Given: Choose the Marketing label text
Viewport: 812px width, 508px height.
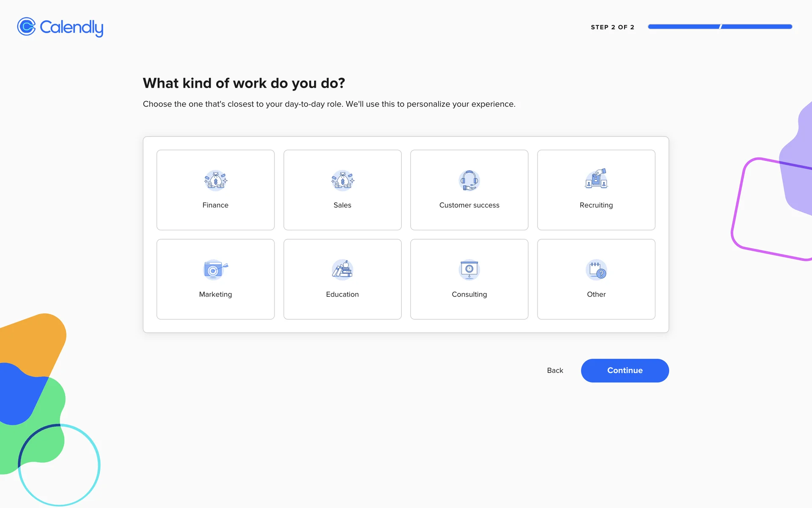Looking at the screenshot, I should point(215,294).
